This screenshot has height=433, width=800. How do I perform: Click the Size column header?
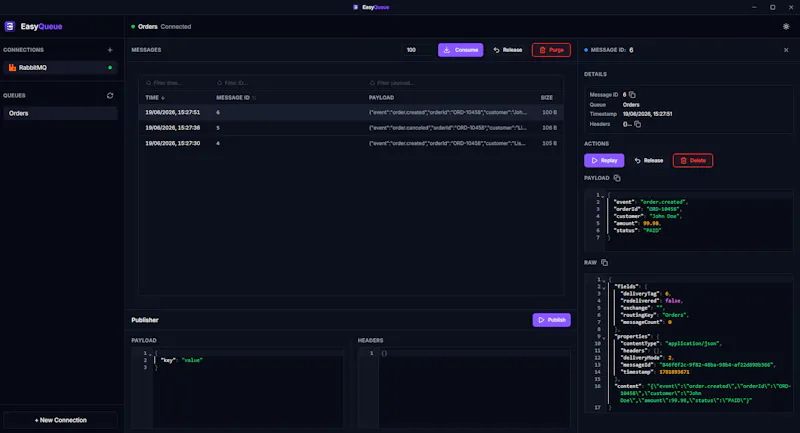[x=546, y=97]
